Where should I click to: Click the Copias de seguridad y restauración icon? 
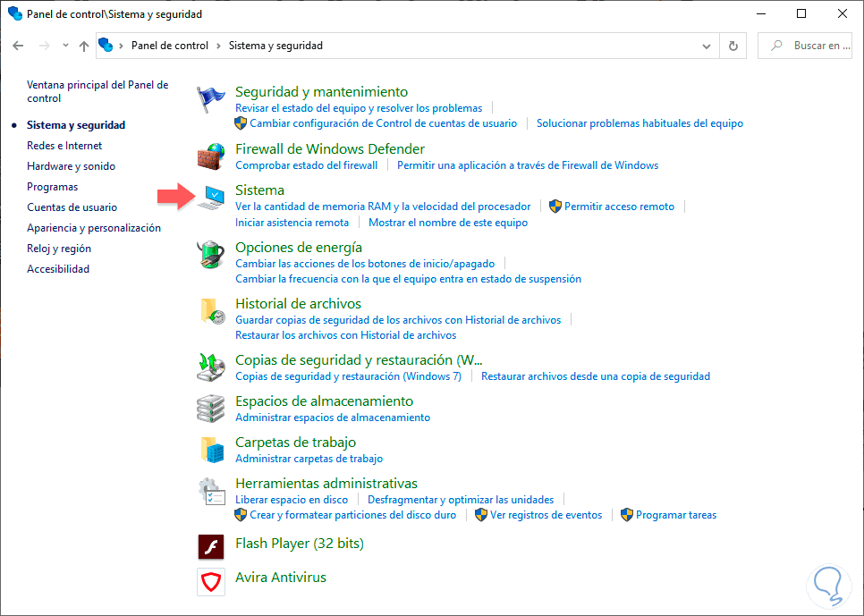coord(211,367)
